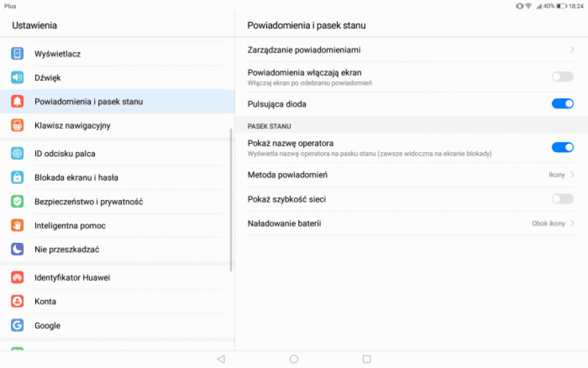The image size is (588, 368).
Task: Disable Pokaż nazwę operatora switch
Action: [x=562, y=147]
